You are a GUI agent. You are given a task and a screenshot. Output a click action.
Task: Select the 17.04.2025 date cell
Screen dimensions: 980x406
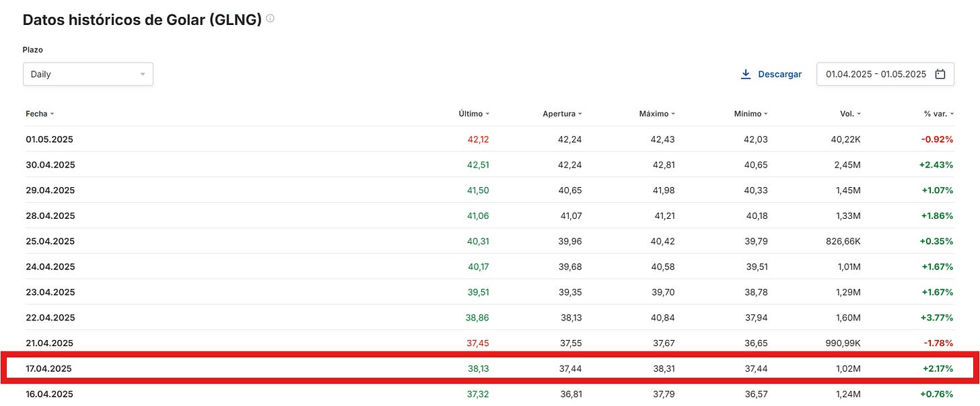pyautogui.click(x=49, y=369)
